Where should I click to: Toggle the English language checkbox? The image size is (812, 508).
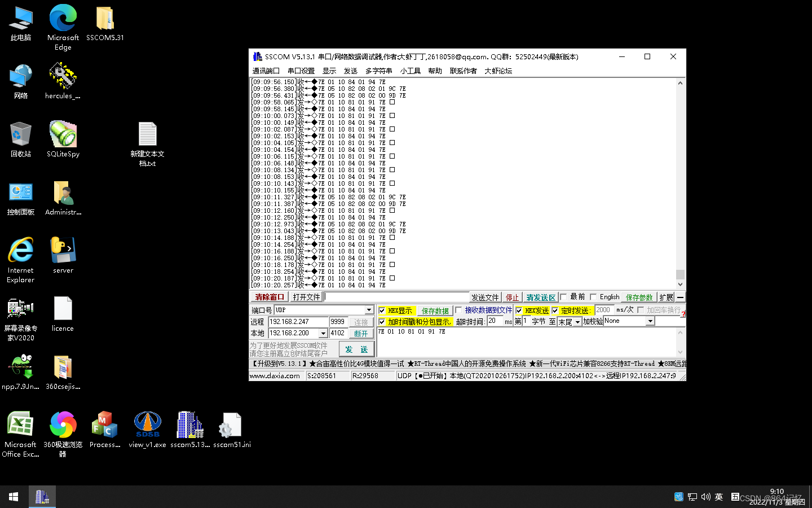pos(593,297)
